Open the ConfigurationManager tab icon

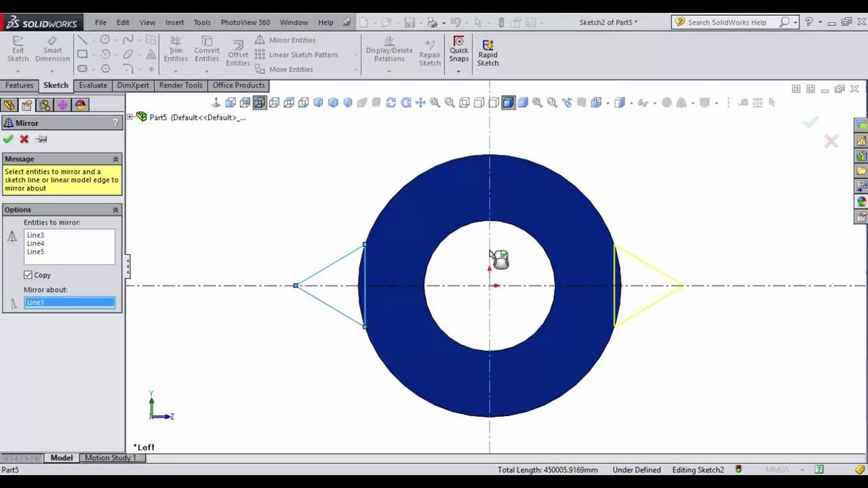coord(45,105)
